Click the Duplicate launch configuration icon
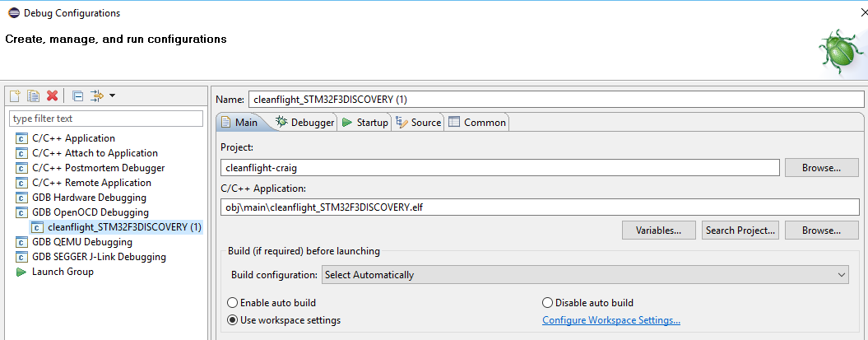The height and width of the screenshot is (340, 868). click(x=34, y=96)
